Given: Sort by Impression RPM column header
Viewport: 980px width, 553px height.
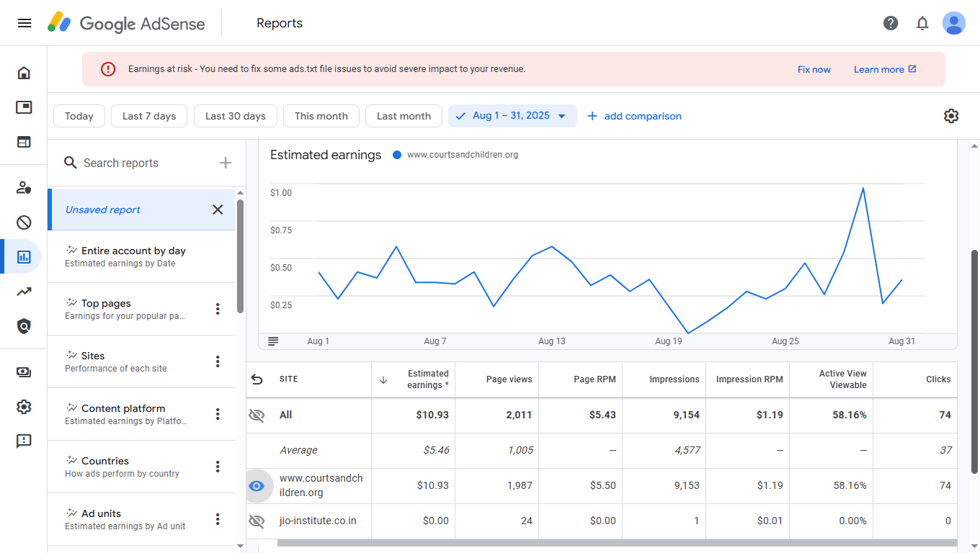Looking at the screenshot, I should click(x=749, y=379).
